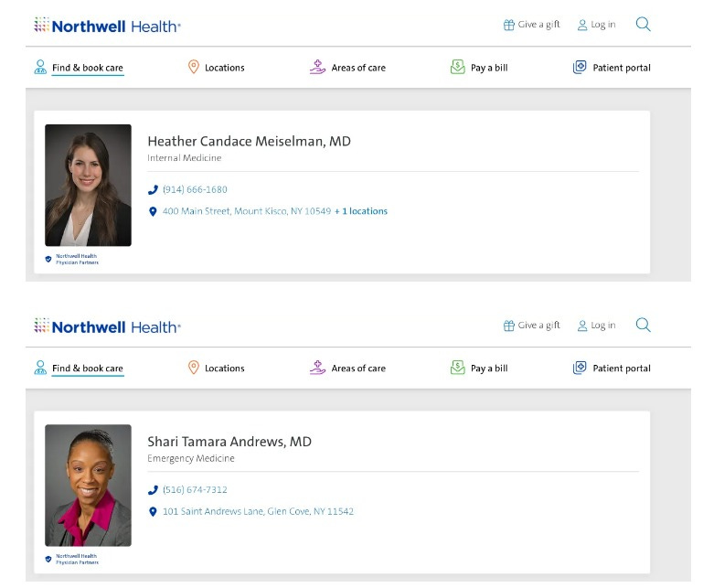
Task: Click the hand-cross icon beside top Areas of care
Action: pos(317,68)
